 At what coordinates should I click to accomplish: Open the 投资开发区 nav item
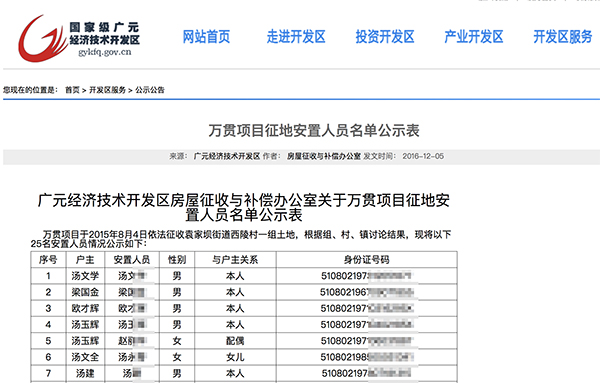tap(385, 37)
